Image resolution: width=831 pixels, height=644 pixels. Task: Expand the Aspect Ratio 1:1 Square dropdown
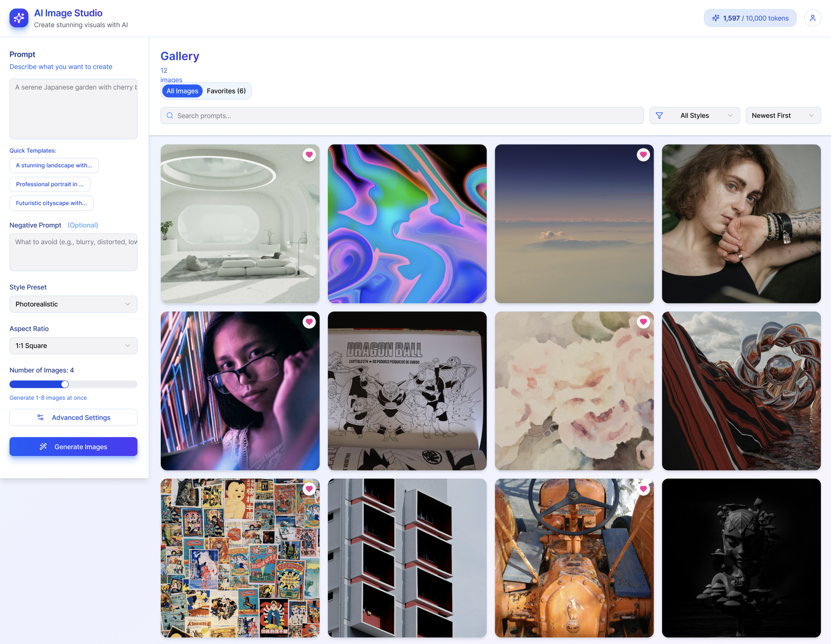(73, 345)
